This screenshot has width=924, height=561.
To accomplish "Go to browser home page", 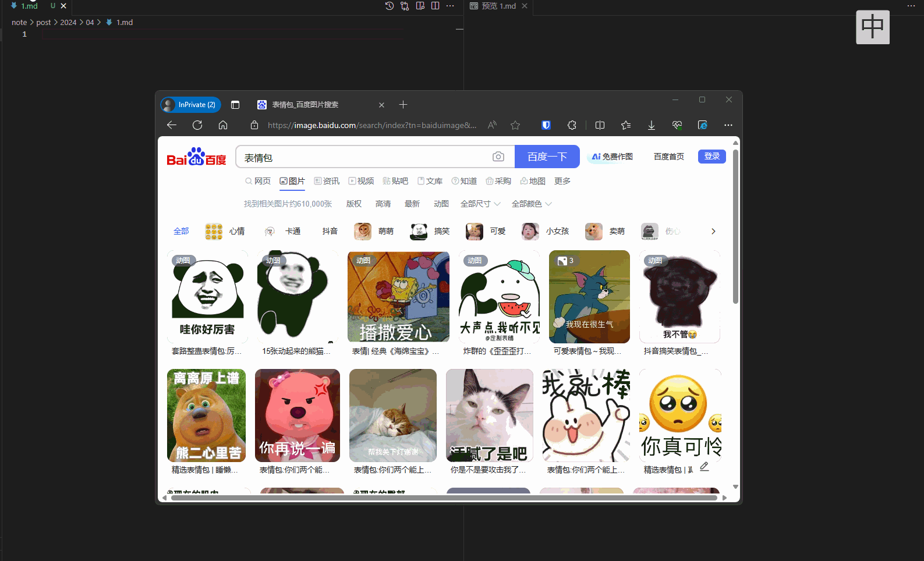I will point(223,125).
